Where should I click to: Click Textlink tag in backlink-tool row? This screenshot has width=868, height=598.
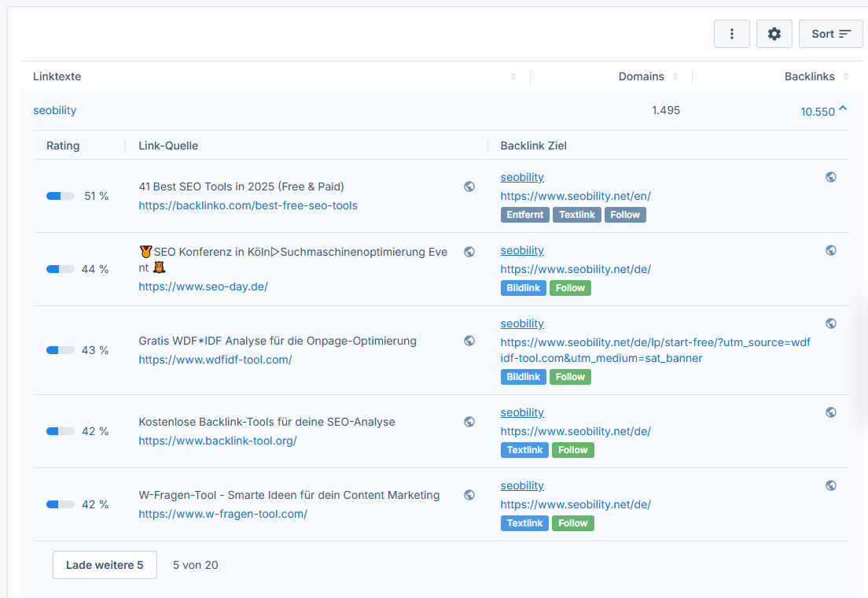(524, 450)
